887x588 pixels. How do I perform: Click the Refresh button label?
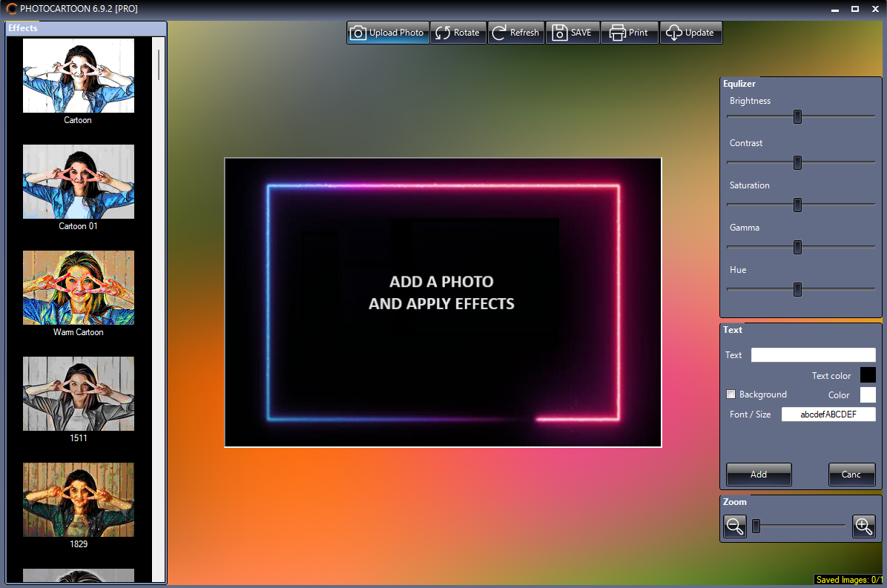[524, 33]
